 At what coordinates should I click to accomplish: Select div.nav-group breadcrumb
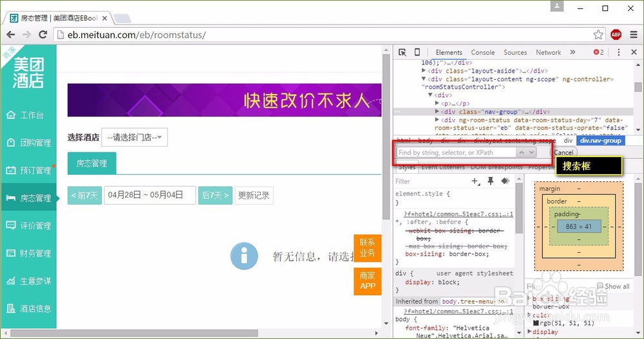[600, 140]
